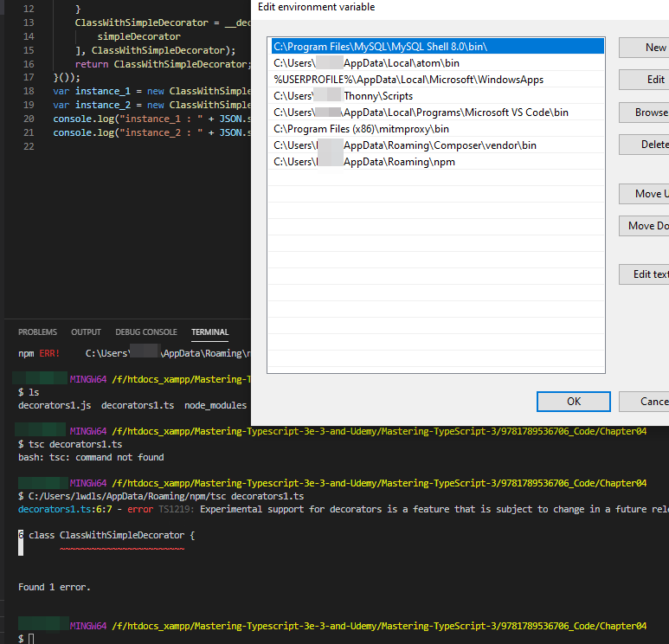Switch to the TERMINAL tab

(210, 332)
